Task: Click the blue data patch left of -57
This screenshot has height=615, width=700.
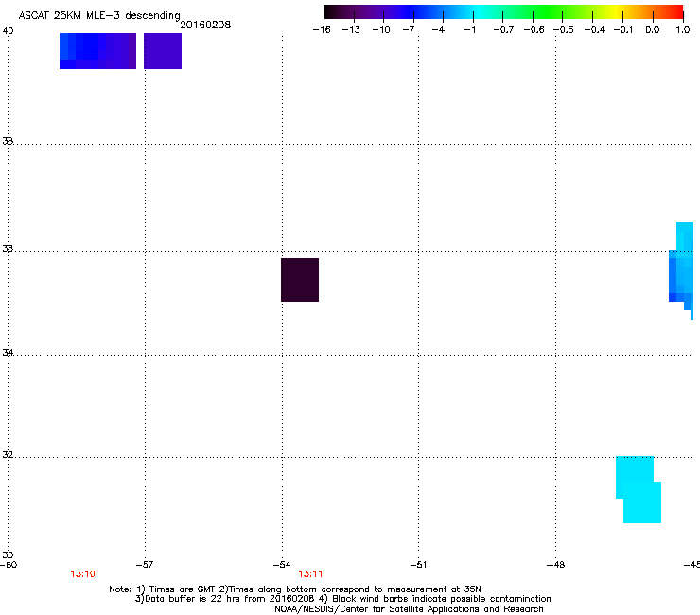Action: click(x=97, y=51)
